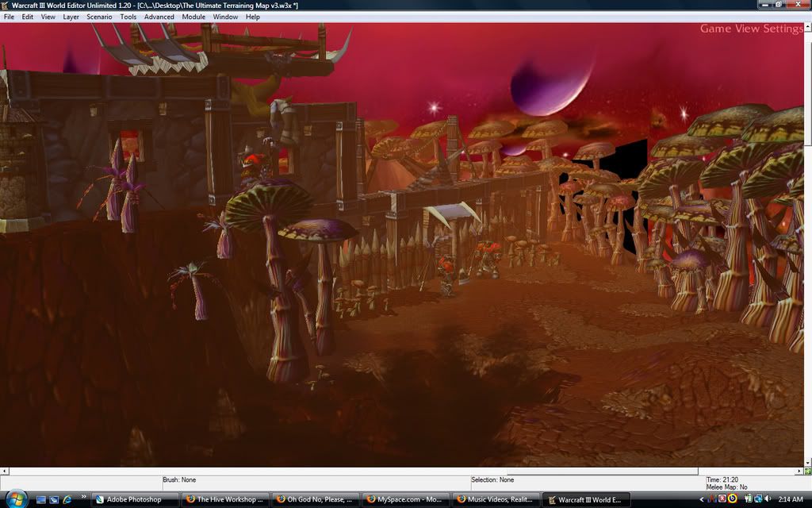Click the World Editor title bar icon
Image resolution: width=812 pixels, height=508 pixels.
(6, 6)
